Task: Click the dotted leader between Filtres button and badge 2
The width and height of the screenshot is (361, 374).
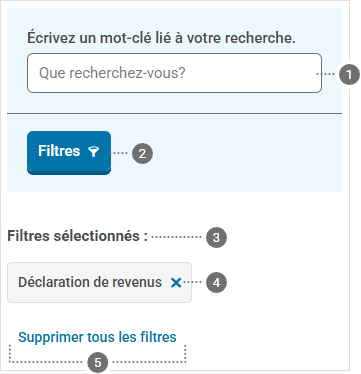Action: [x=119, y=153]
